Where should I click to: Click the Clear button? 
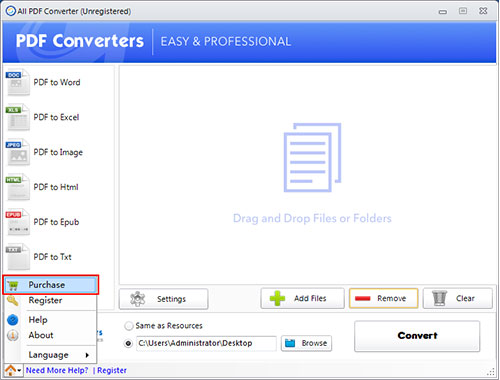[458, 298]
